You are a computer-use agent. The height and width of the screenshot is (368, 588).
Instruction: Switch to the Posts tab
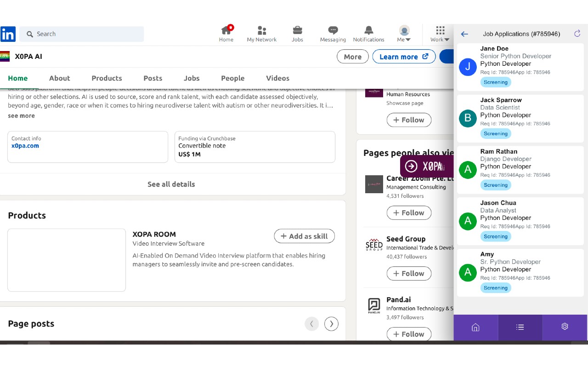click(x=153, y=78)
